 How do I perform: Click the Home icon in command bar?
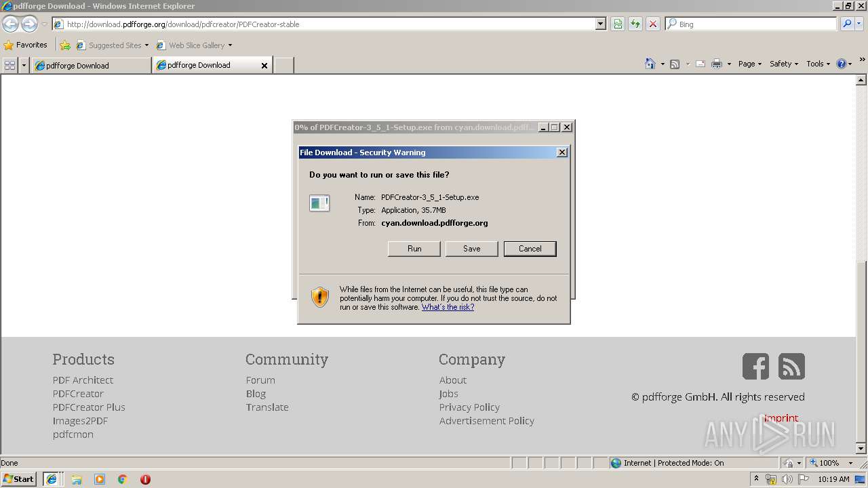pyautogui.click(x=650, y=64)
